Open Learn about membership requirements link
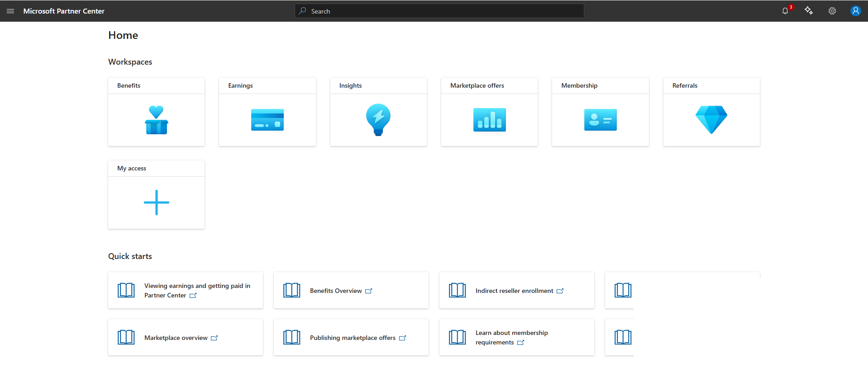 point(512,337)
